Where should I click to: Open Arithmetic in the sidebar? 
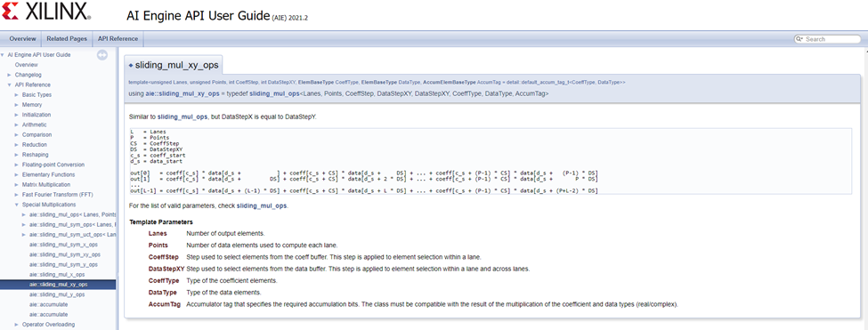(35, 125)
